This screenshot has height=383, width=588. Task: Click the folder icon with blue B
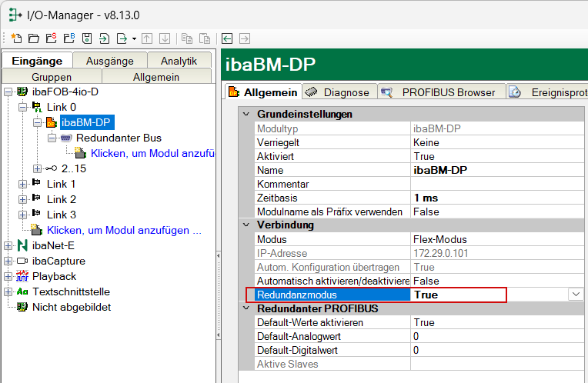tap(69, 38)
